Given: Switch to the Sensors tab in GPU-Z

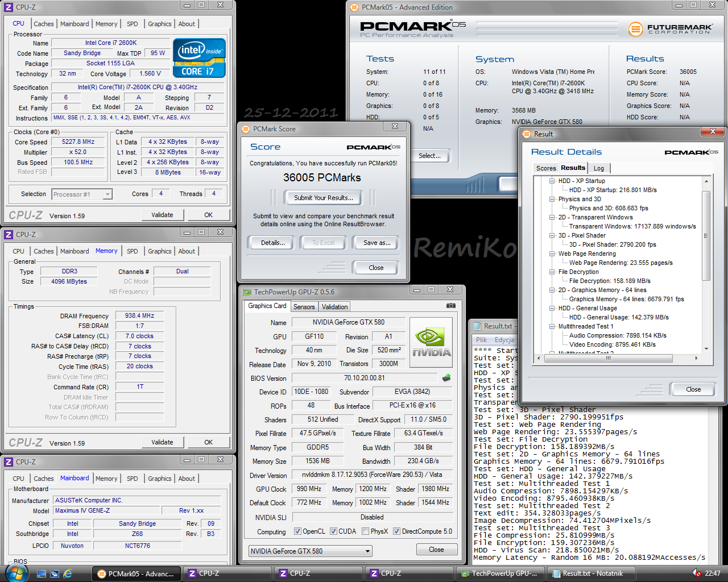Looking at the screenshot, I should (304, 307).
